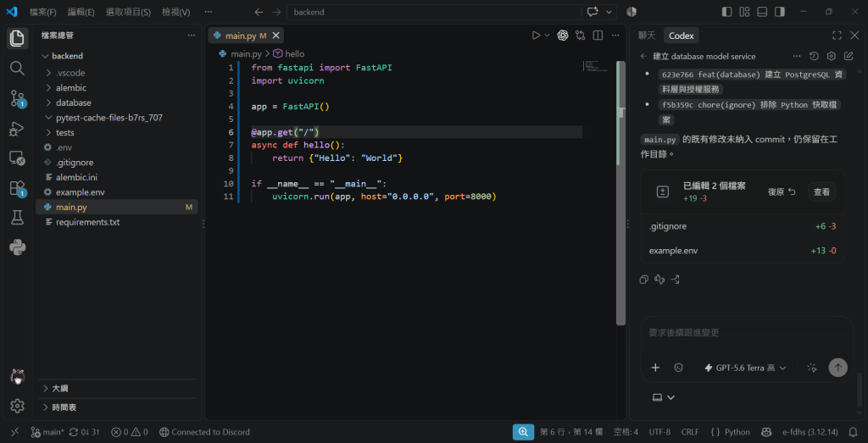Expand the alembic folder

tap(116, 88)
